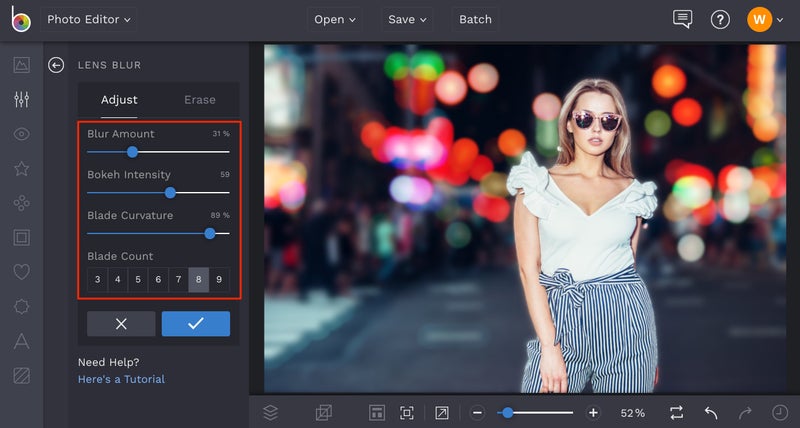Open the Here's a Tutorial link
800x428 pixels.
121,379
